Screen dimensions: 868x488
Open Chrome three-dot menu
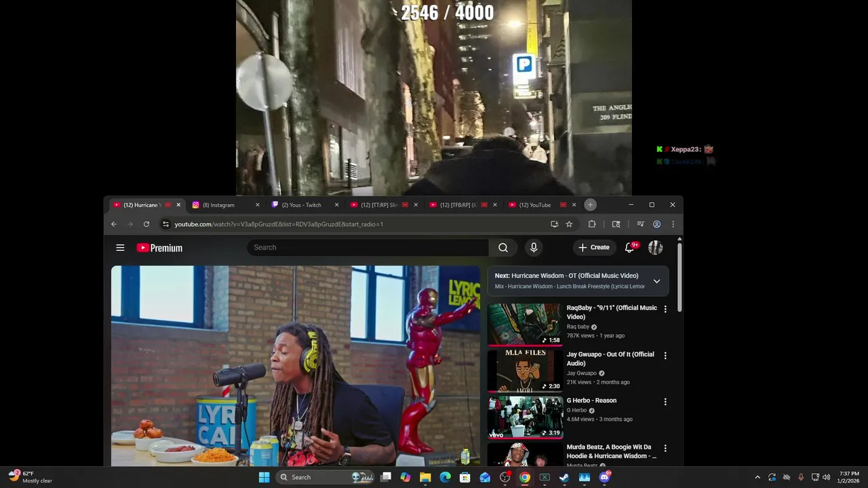pos(673,224)
